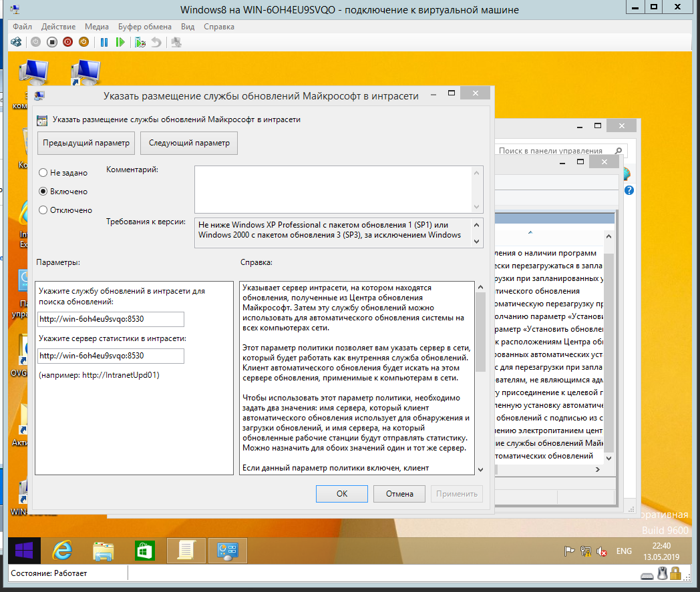Click the blue help question mark icon
Screen dimensions: 700x592
629,190
